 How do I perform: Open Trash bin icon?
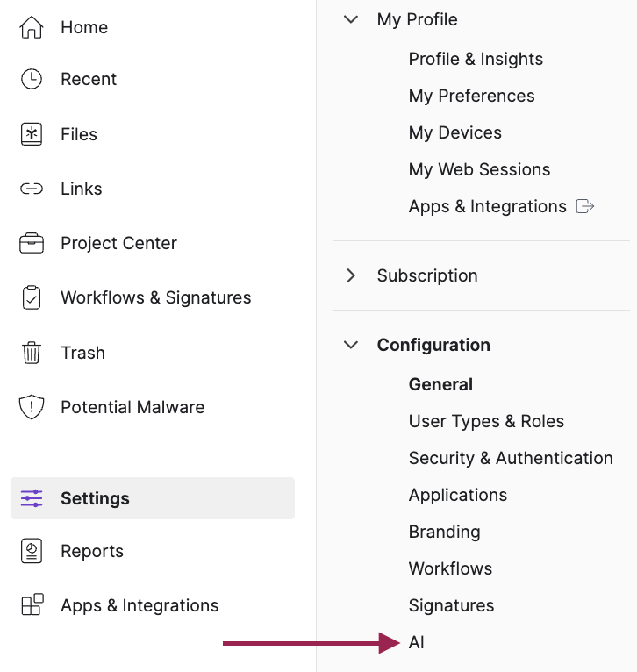[x=32, y=353]
